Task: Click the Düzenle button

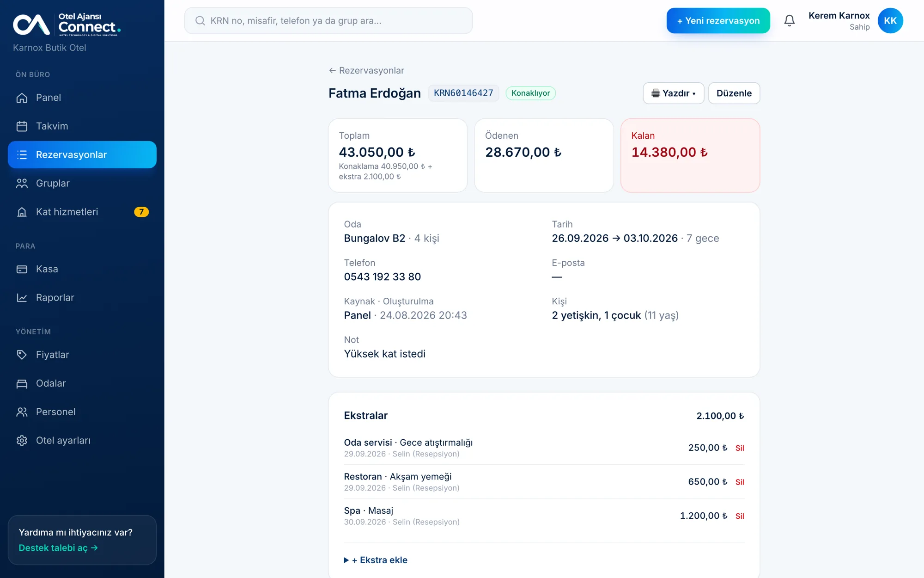Action: click(734, 93)
